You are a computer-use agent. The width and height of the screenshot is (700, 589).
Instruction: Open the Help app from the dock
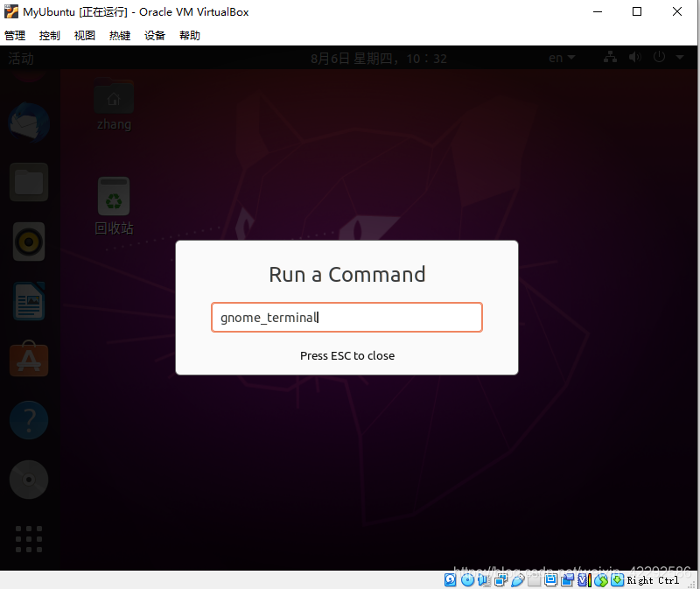[x=29, y=420]
